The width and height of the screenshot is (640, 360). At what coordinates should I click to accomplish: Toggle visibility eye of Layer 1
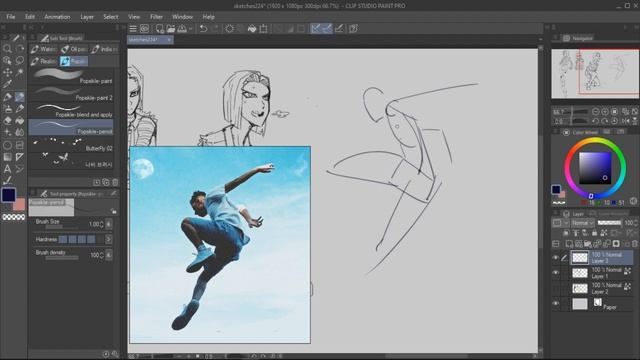pos(556,273)
